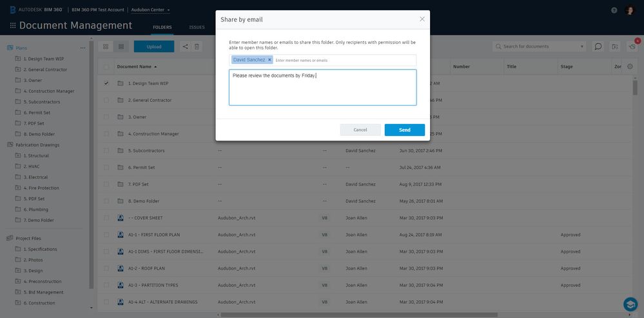The image size is (644, 318).
Task: Check A1-4 ALT ALTERNATE DRAWINGS checkbox
Action: tap(106, 302)
